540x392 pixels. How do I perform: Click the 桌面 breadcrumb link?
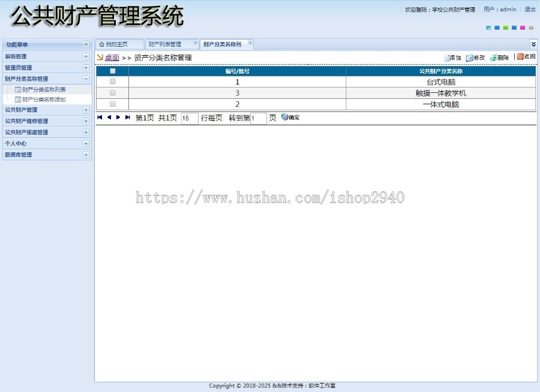112,58
